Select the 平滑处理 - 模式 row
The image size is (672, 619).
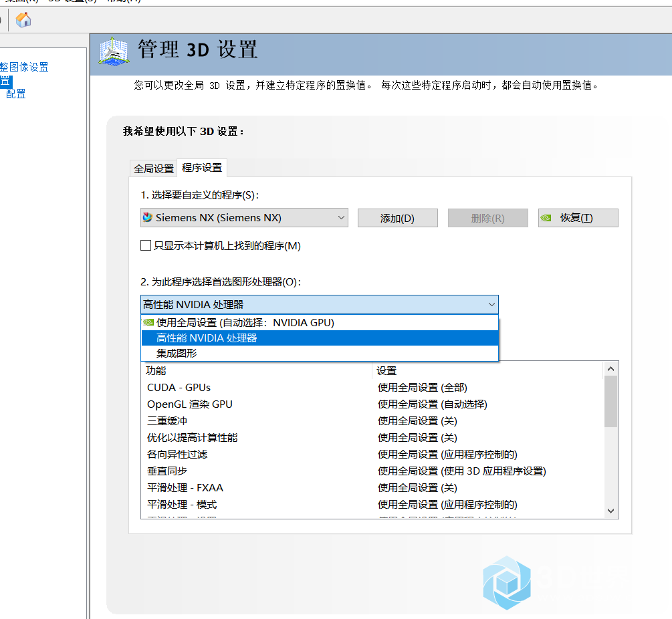pyautogui.click(x=372, y=505)
